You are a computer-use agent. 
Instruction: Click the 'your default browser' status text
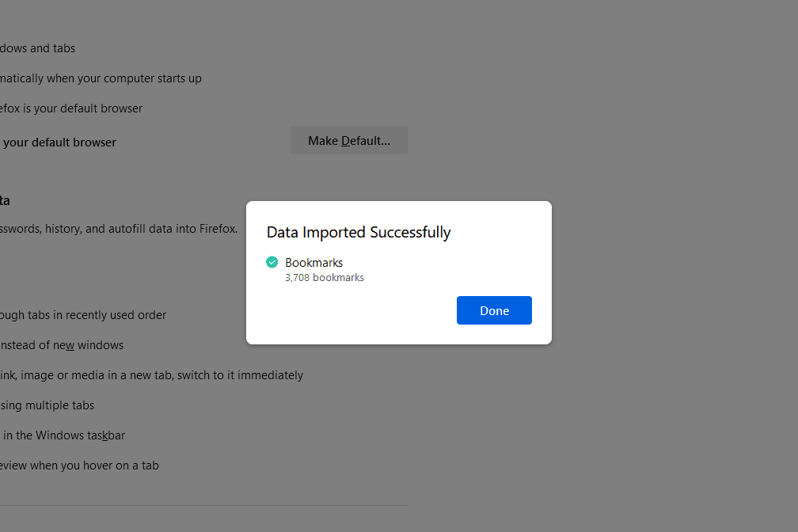click(x=59, y=142)
